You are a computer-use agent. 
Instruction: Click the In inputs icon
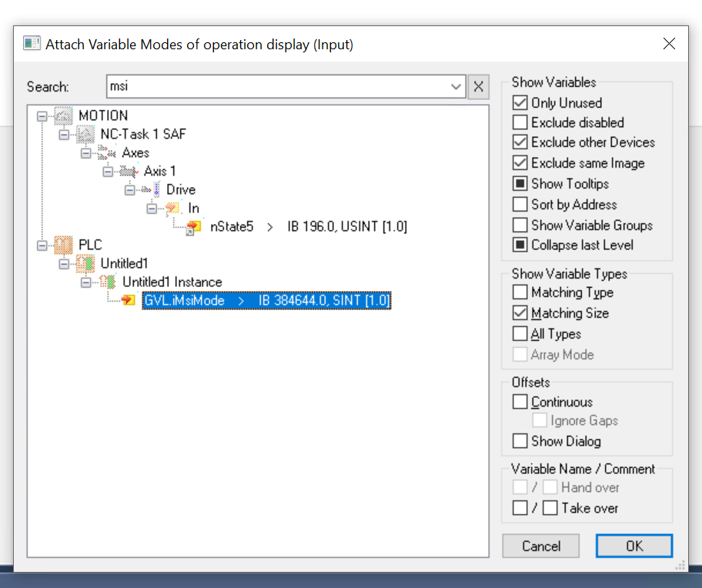click(x=173, y=208)
